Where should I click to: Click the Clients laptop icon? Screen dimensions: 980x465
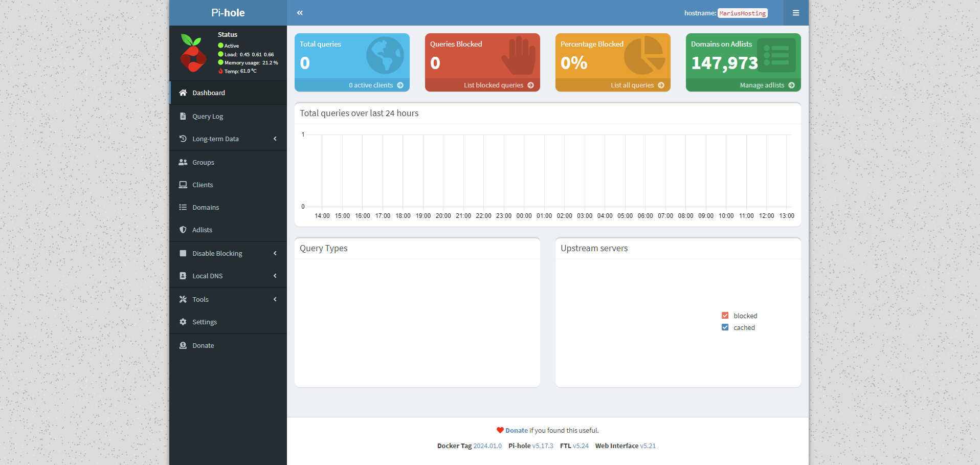(183, 185)
